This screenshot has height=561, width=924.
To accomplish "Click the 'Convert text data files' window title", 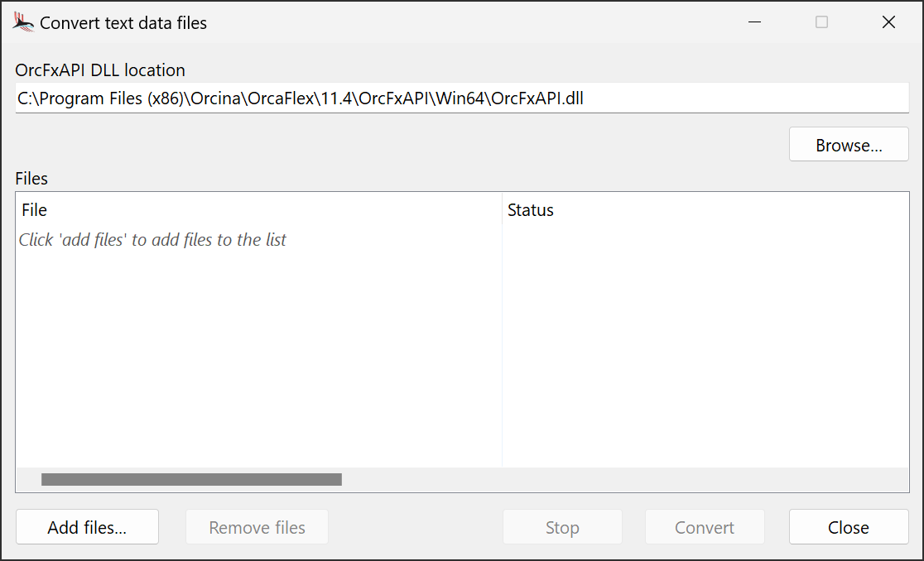I will coord(123,23).
